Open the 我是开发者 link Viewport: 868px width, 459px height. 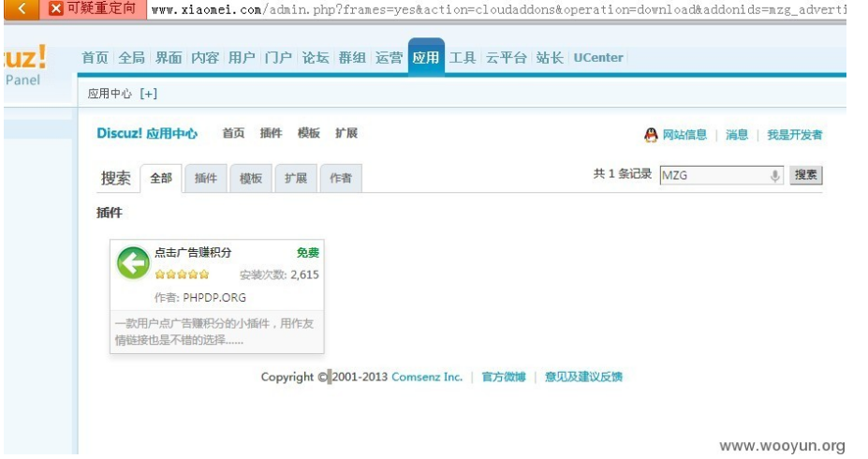tap(794, 135)
